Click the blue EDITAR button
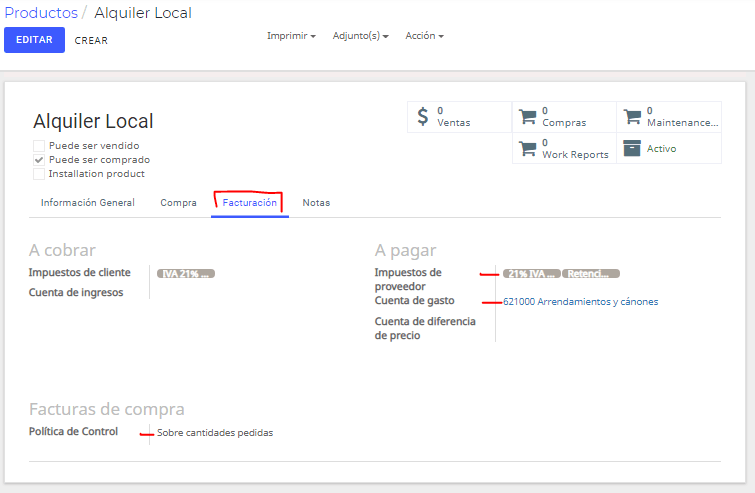 click(34, 40)
